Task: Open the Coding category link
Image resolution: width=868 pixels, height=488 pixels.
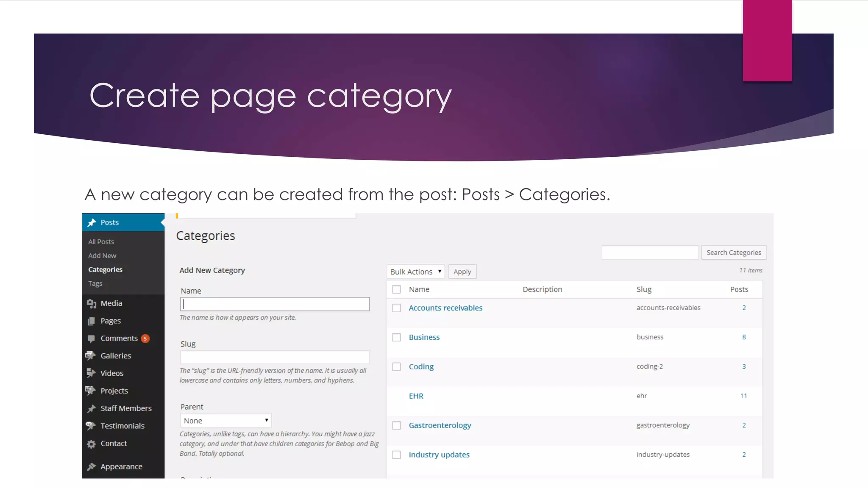Action: pyautogui.click(x=421, y=367)
